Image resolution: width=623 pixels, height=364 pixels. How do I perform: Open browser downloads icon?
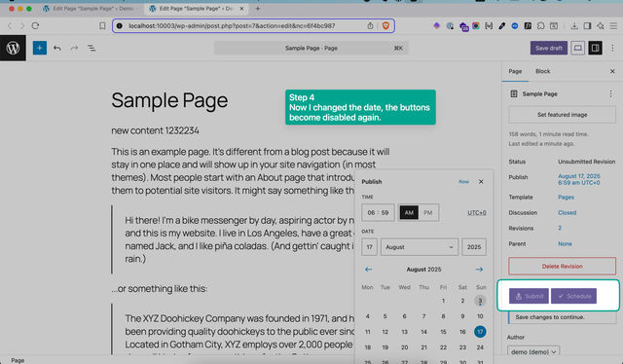(x=574, y=26)
